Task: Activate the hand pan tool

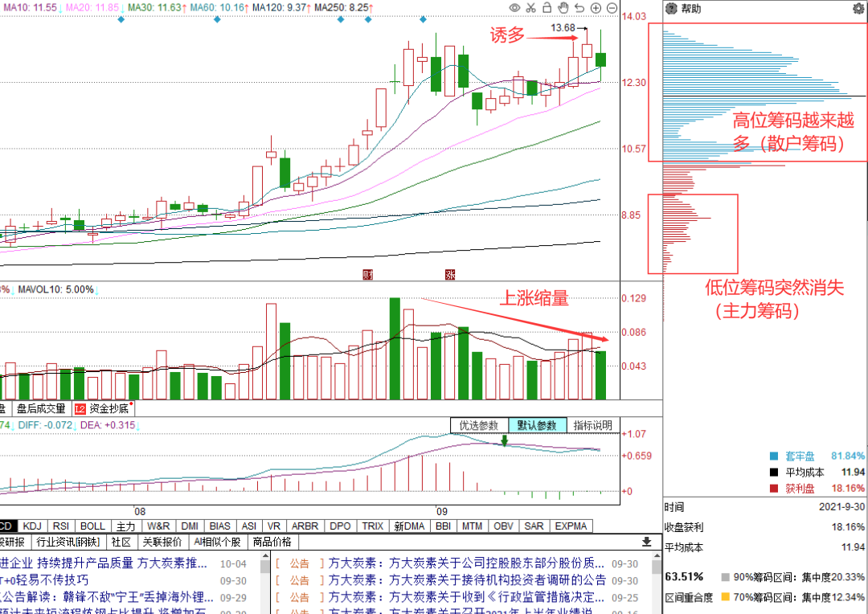Action: (x=563, y=8)
